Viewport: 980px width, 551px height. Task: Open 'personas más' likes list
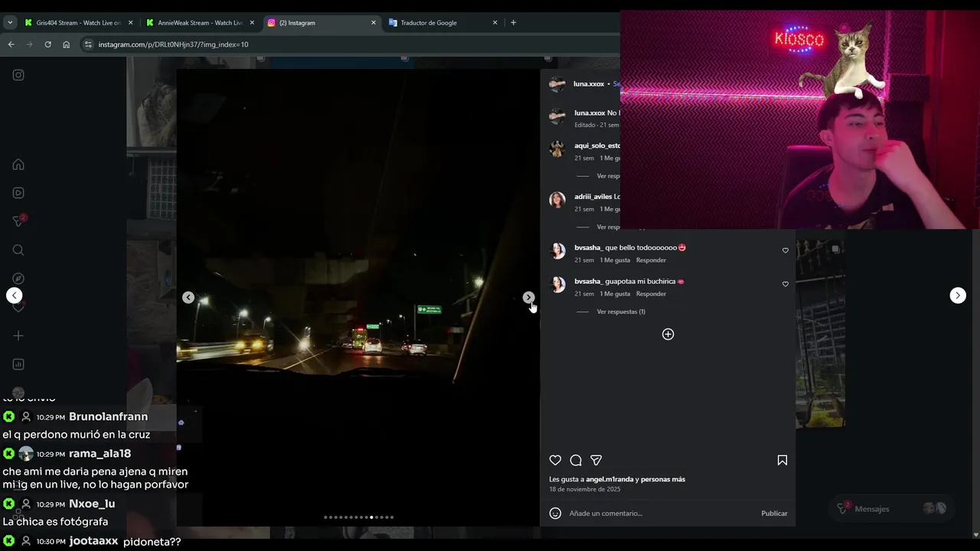pos(663,479)
